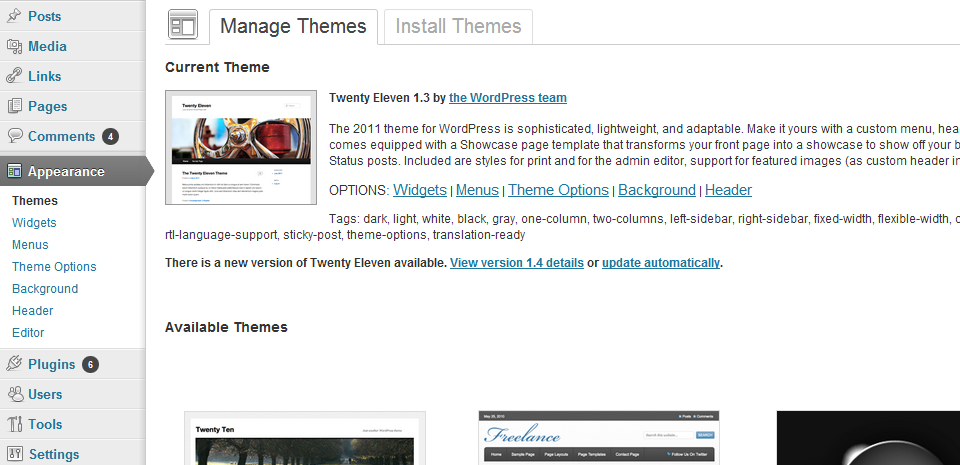Click Widgets link in theme OPTIONS
Image resolution: width=960 pixels, height=465 pixels.
click(420, 190)
